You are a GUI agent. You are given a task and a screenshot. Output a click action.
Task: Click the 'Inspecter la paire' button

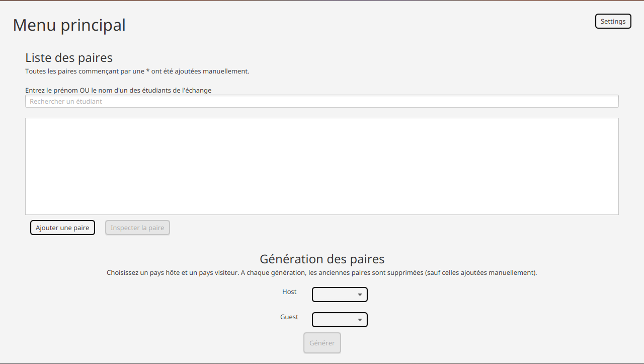coord(137,228)
